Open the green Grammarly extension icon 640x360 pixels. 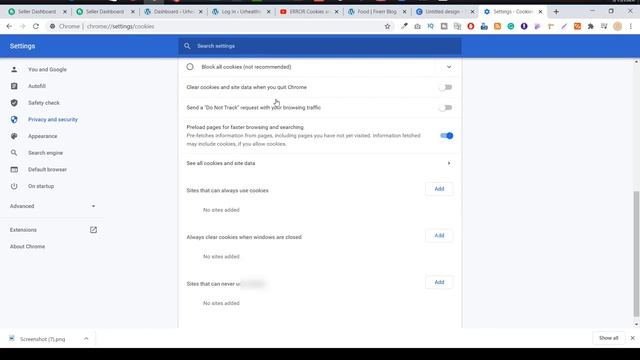pyautogui.click(x=511, y=26)
